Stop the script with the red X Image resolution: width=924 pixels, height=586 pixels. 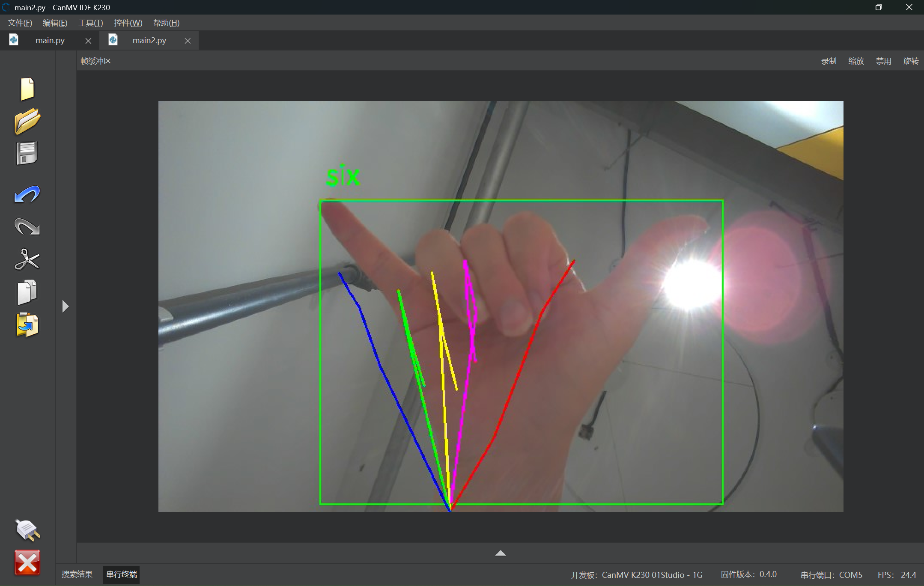(27, 562)
